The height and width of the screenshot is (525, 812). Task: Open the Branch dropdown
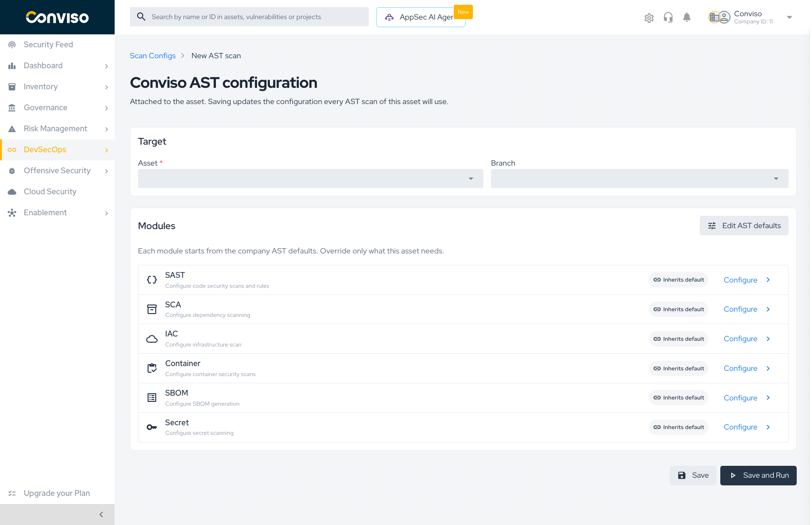(x=640, y=178)
